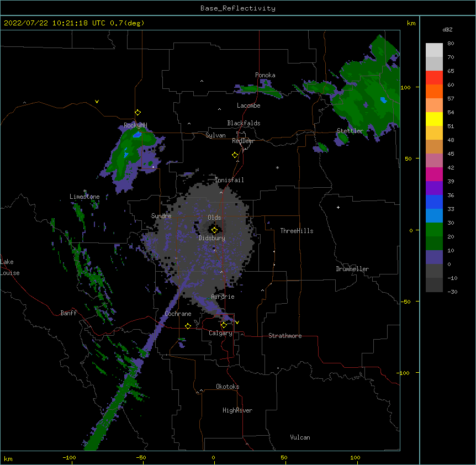
Task: Click the Okotoks label
Action: 228,387
